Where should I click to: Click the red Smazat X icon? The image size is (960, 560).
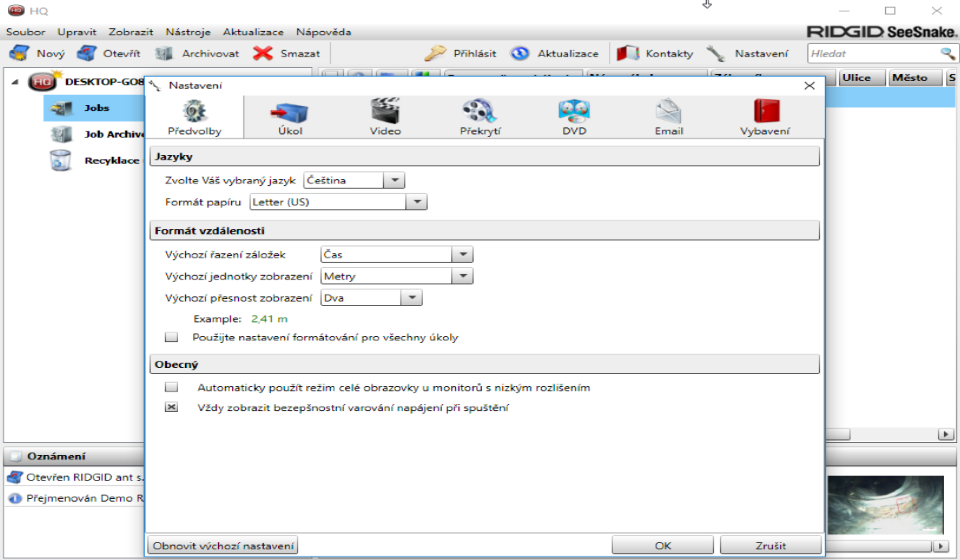point(263,53)
